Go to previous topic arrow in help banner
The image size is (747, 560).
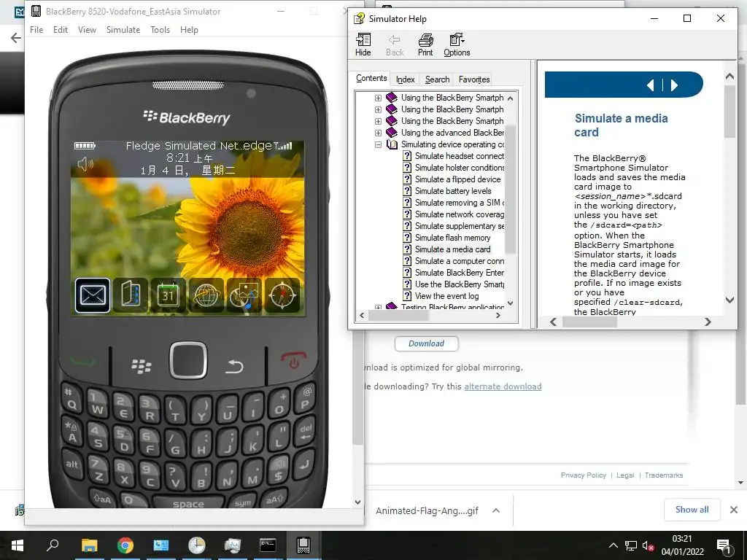(650, 85)
